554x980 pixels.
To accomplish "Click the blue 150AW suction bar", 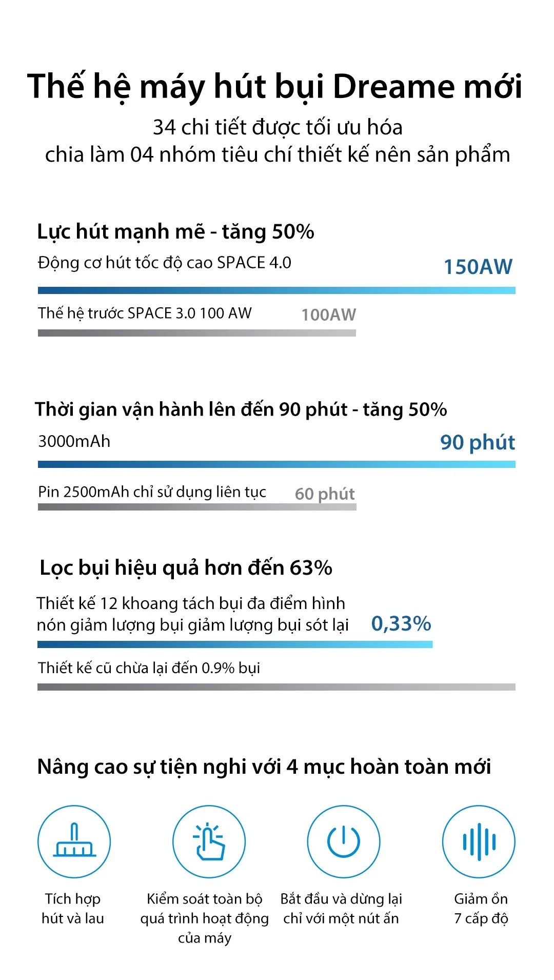I will [276, 290].
